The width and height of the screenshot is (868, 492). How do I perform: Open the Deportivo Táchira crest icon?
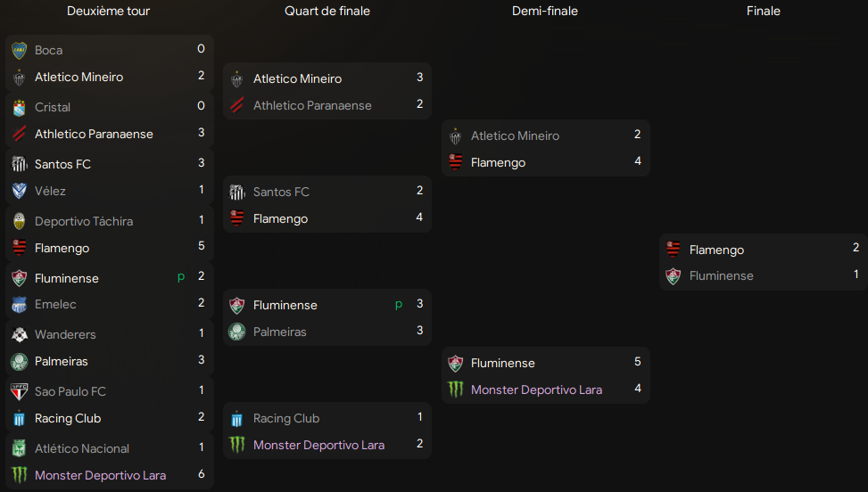(20, 221)
